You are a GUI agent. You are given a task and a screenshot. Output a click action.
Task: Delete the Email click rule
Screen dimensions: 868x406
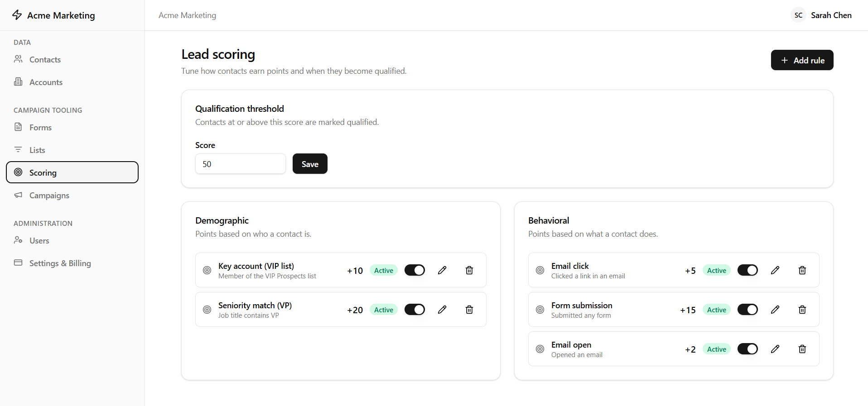[x=802, y=270]
